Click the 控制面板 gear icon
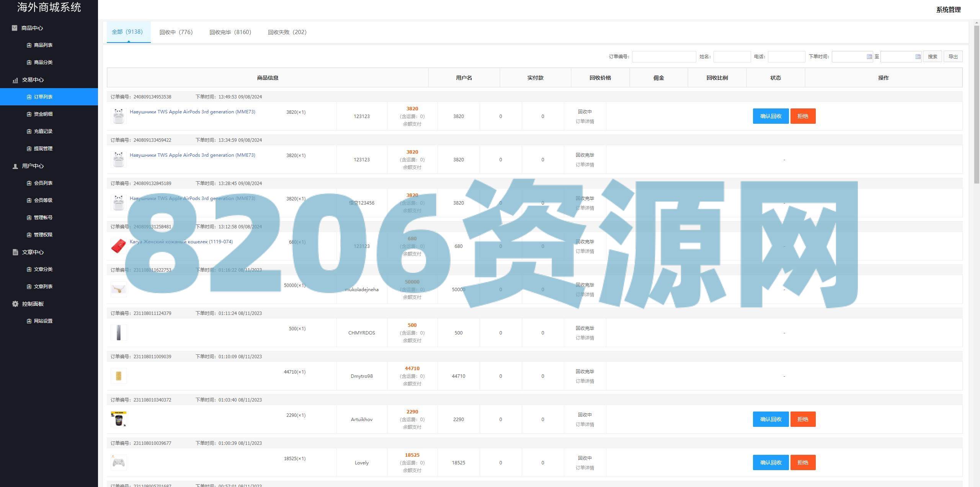 point(15,304)
